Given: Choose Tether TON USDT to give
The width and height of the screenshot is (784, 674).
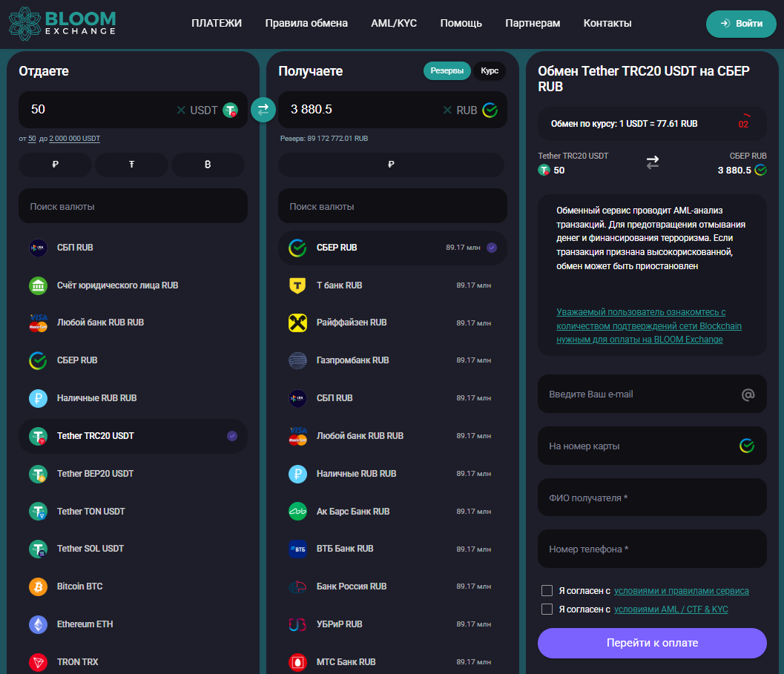Looking at the screenshot, I should 133,512.
